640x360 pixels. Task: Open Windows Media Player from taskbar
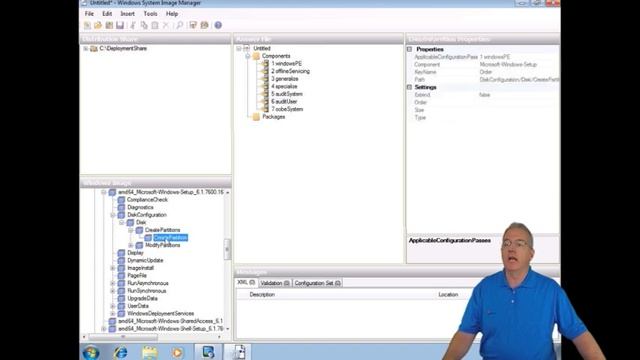tap(178, 352)
